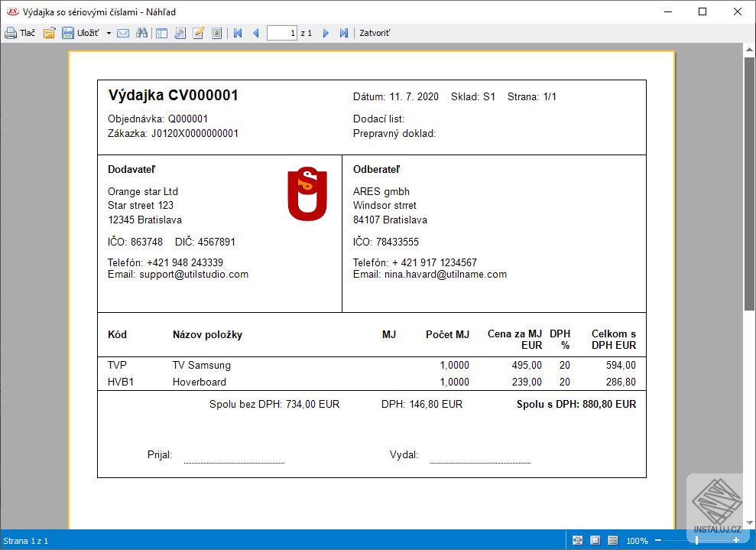The width and height of the screenshot is (756, 550).
Task: Click the edit page pencil icon
Action: tap(199, 33)
